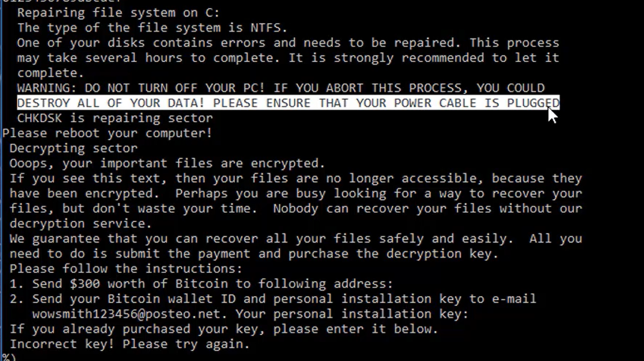The height and width of the screenshot is (361, 644).
Task: Click the 'Please follow the instructions:' line
Action: click(x=126, y=269)
